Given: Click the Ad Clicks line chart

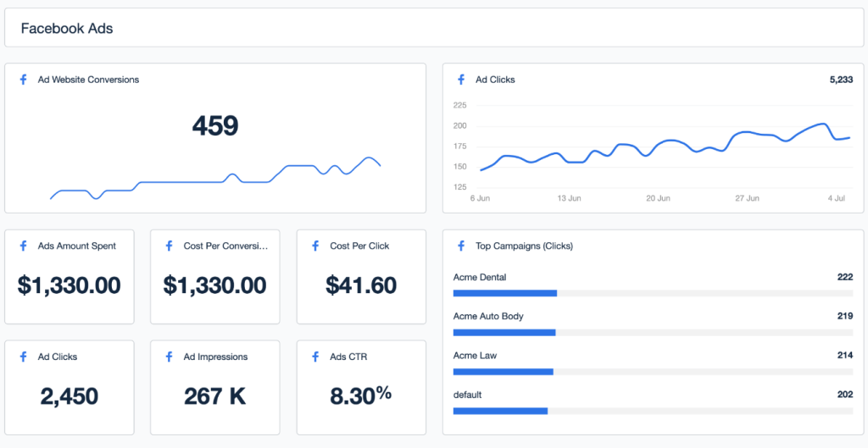Looking at the screenshot, I should tap(665, 147).
